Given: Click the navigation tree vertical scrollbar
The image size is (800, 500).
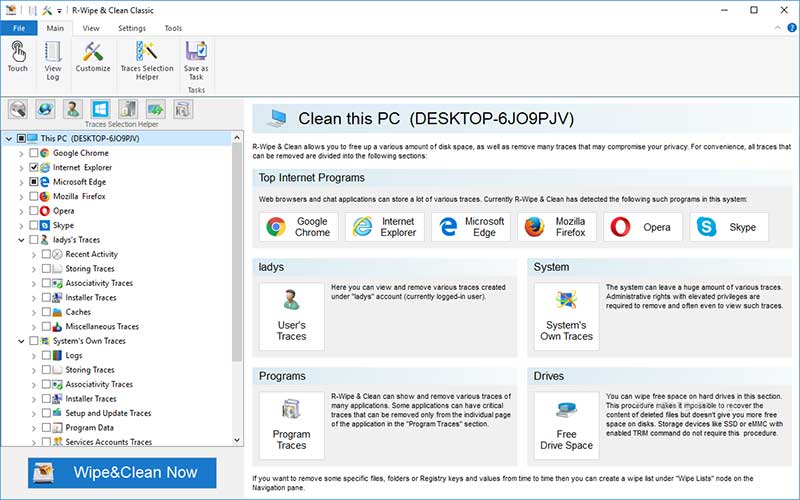Looking at the screenshot, I should pos(237,250).
